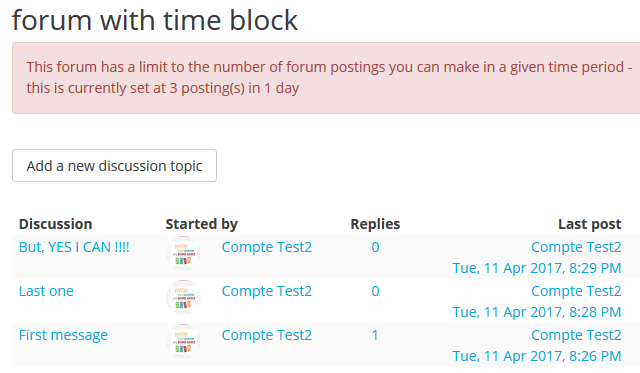The width and height of the screenshot is (640, 373).
Task: Open Compte Test2 starter of 'Last one'
Action: [x=267, y=291]
